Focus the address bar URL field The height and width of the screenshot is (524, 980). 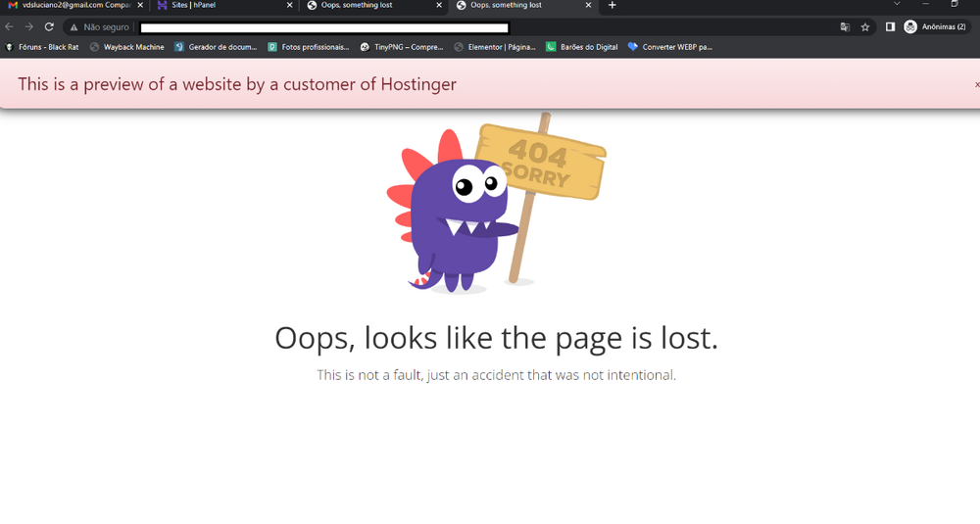point(324,27)
